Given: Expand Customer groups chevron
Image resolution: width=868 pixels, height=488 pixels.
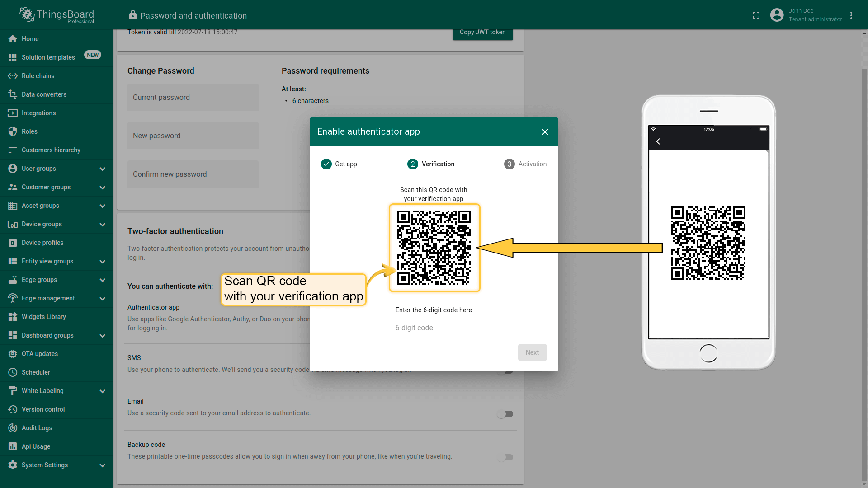Looking at the screenshot, I should point(103,188).
